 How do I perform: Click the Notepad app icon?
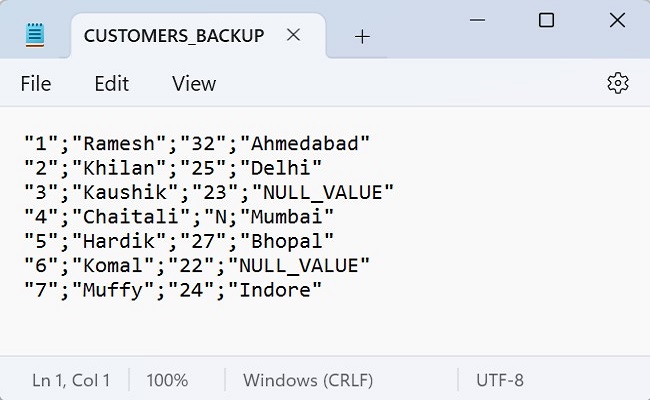(x=36, y=35)
